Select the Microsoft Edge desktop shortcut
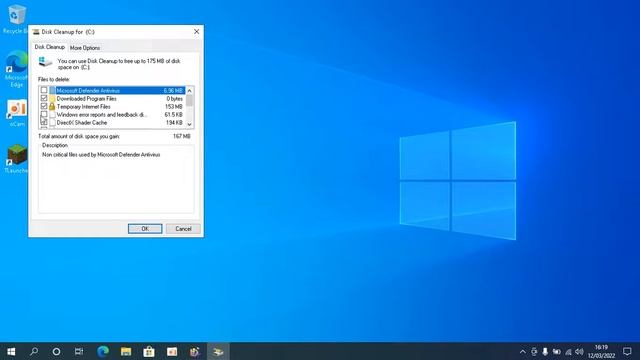This screenshot has width=640, height=360. click(x=16, y=69)
